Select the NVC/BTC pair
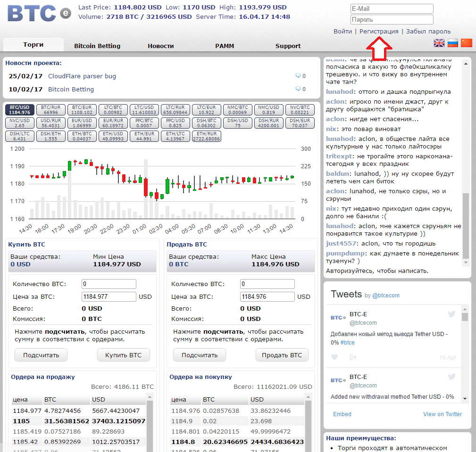 click(300, 110)
